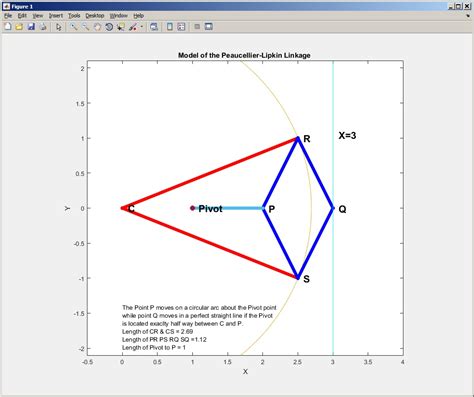Click the lower red link from C to S
This screenshot has height=397, width=474.
tap(210, 243)
